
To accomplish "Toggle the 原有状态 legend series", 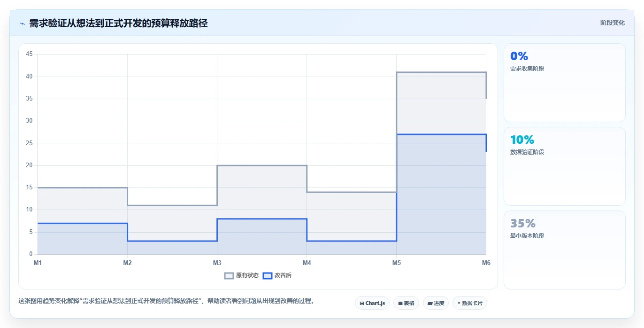I will point(242,275).
